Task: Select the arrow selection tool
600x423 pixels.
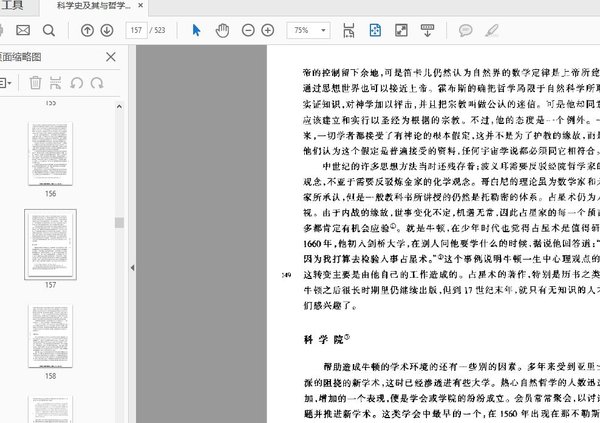Action: click(x=196, y=31)
